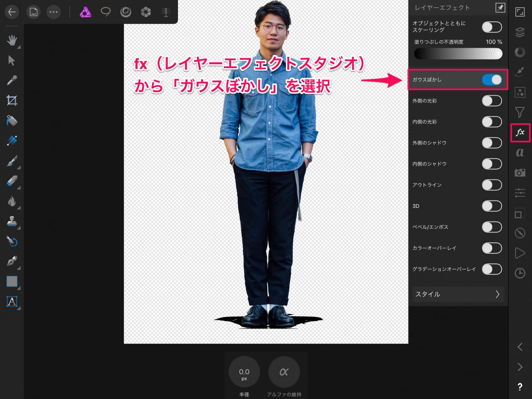Open the fx Layer Effects studio
The width and height of the screenshot is (532, 399).
(x=520, y=133)
